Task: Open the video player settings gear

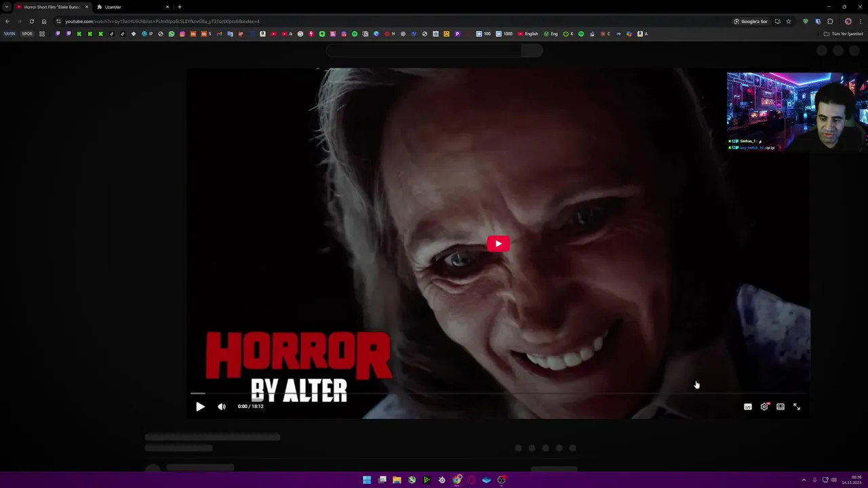Action: click(764, 407)
